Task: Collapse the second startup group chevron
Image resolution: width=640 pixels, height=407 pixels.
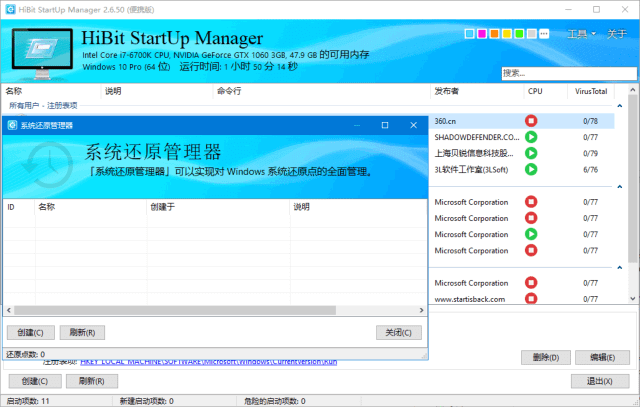Action: click(620, 187)
